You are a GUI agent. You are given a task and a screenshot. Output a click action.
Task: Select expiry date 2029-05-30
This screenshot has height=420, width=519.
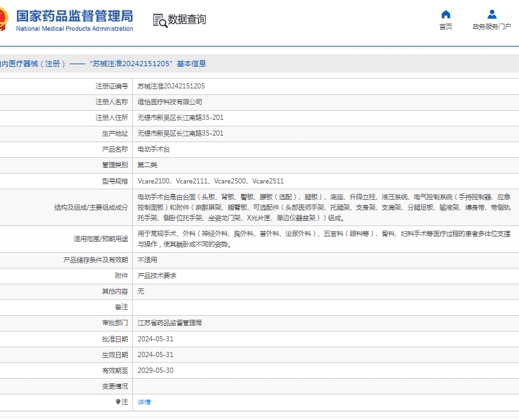[155, 370]
